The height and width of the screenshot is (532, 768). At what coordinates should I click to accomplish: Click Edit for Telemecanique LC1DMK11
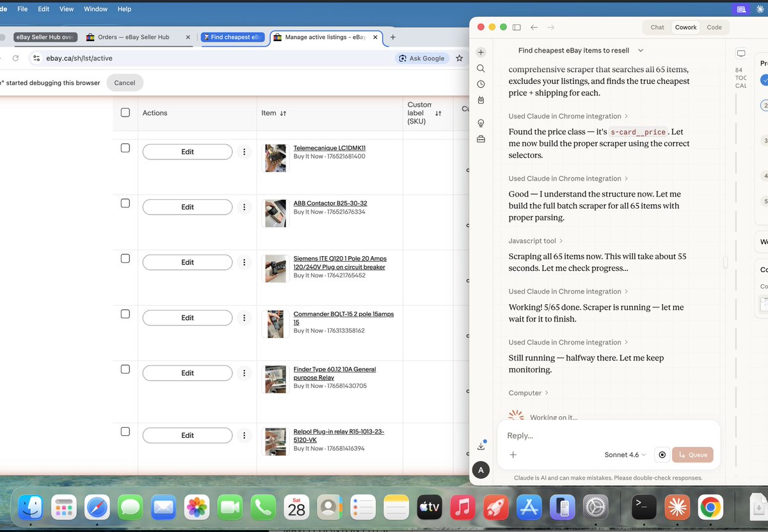188,152
